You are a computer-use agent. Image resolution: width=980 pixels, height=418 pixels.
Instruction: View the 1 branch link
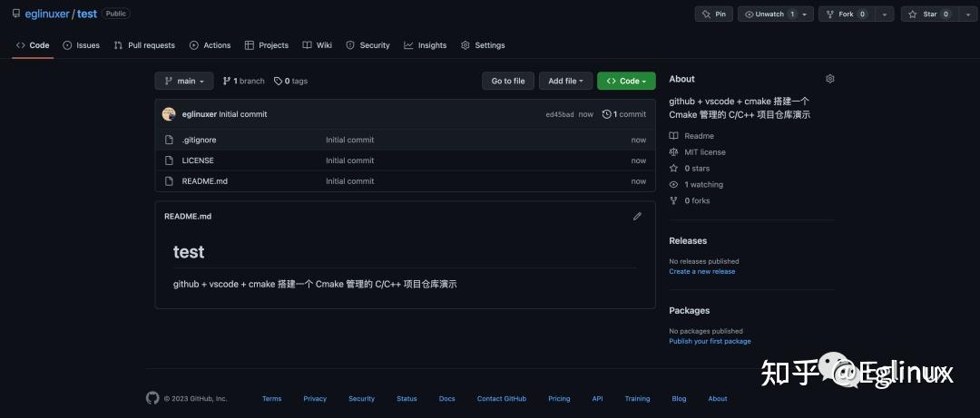point(244,81)
